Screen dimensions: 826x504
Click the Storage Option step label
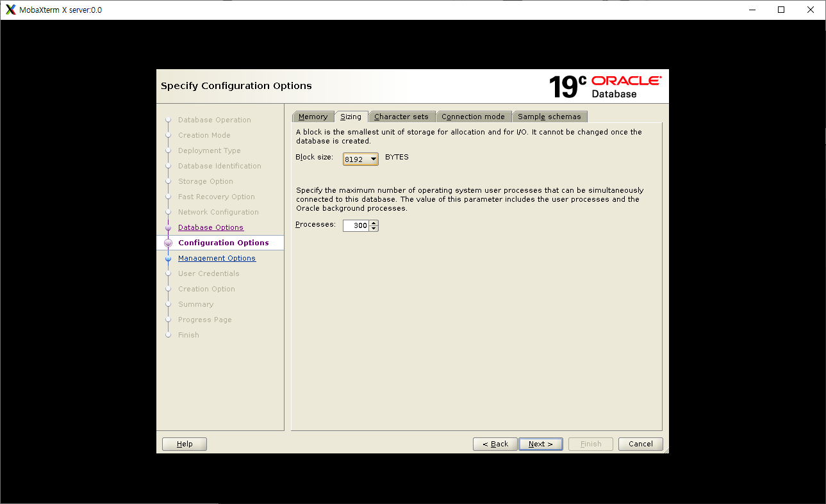pyautogui.click(x=206, y=181)
